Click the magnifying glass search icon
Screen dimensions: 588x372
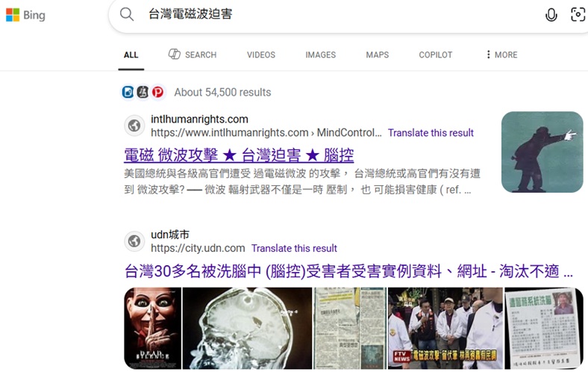tap(127, 15)
